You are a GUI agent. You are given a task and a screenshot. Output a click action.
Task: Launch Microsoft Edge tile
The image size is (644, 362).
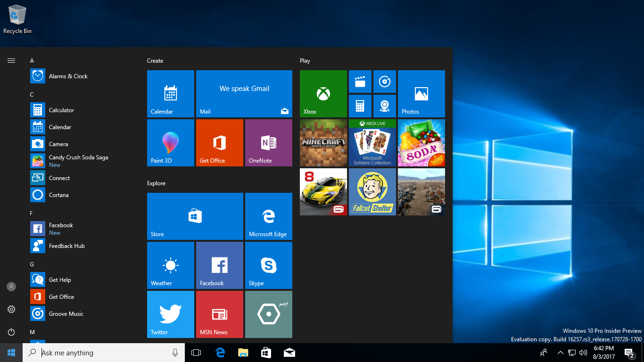point(269,216)
